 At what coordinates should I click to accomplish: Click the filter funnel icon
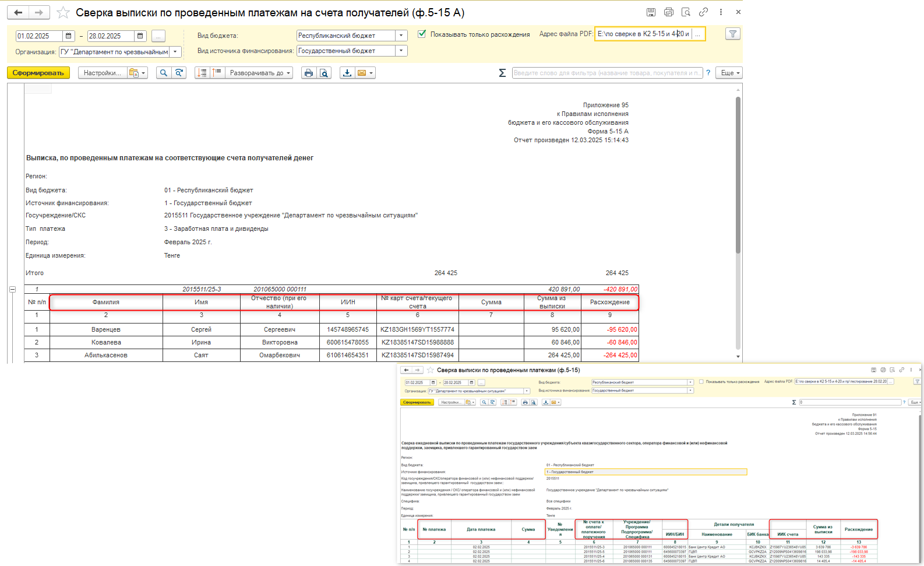point(733,34)
